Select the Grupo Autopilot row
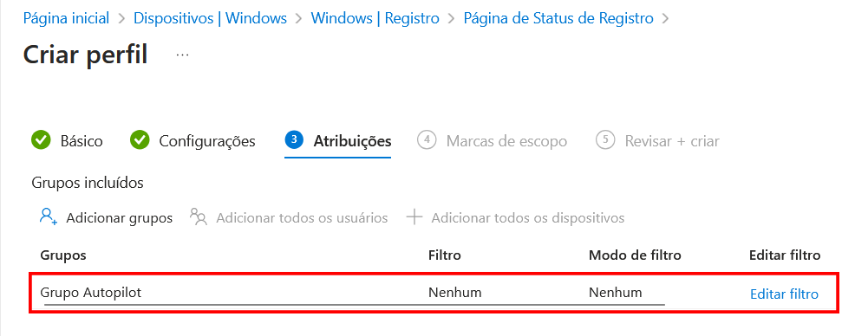868x336 pixels. point(434,293)
